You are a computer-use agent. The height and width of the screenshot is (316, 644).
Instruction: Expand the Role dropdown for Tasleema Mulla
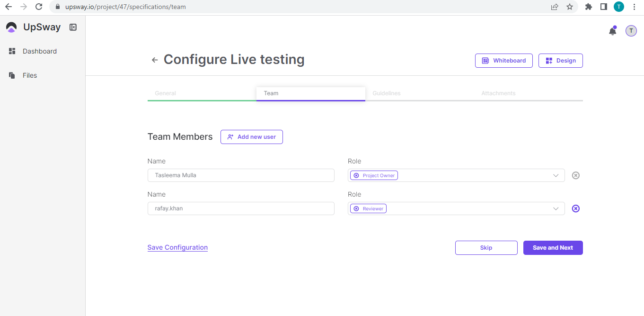point(556,175)
